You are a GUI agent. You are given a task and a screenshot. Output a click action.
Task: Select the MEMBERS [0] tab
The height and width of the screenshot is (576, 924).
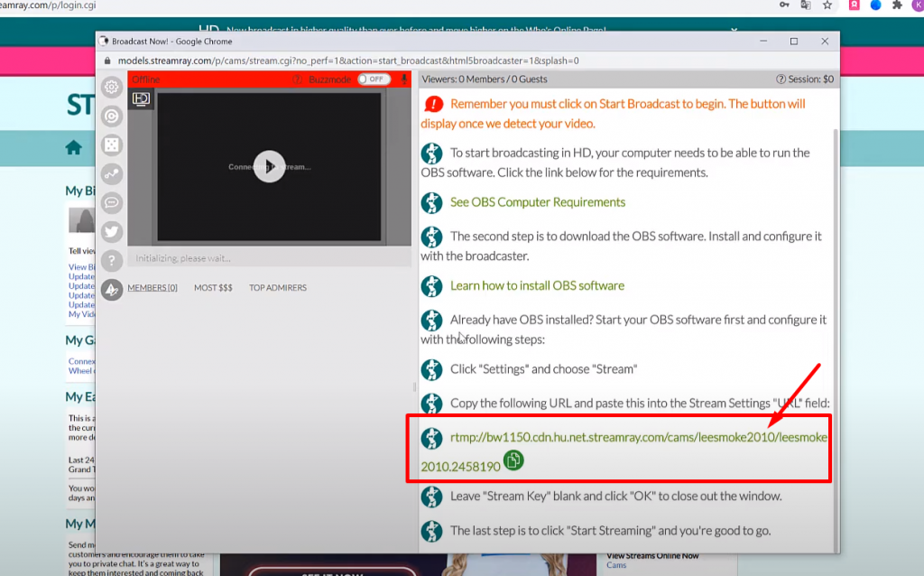[152, 288]
